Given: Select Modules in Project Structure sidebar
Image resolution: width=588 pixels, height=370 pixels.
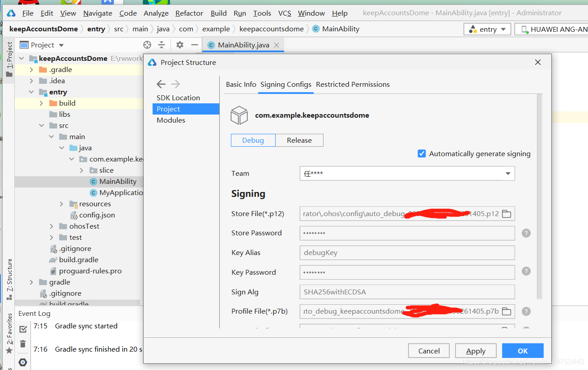Looking at the screenshot, I should 171,120.
